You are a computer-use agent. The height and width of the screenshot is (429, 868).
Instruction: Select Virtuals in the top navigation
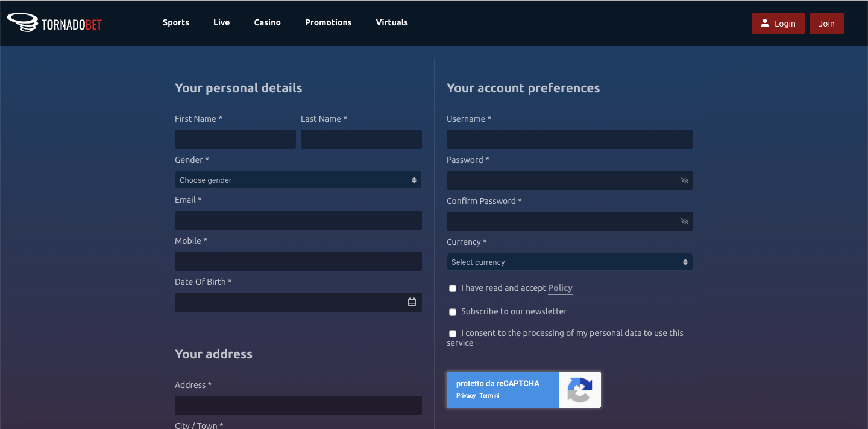tap(392, 22)
